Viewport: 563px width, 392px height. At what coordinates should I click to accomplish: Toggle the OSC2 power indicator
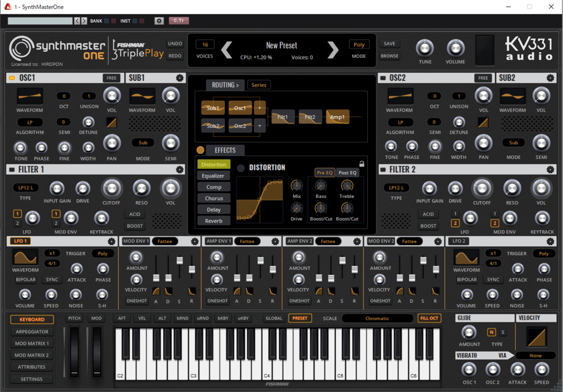coord(383,78)
